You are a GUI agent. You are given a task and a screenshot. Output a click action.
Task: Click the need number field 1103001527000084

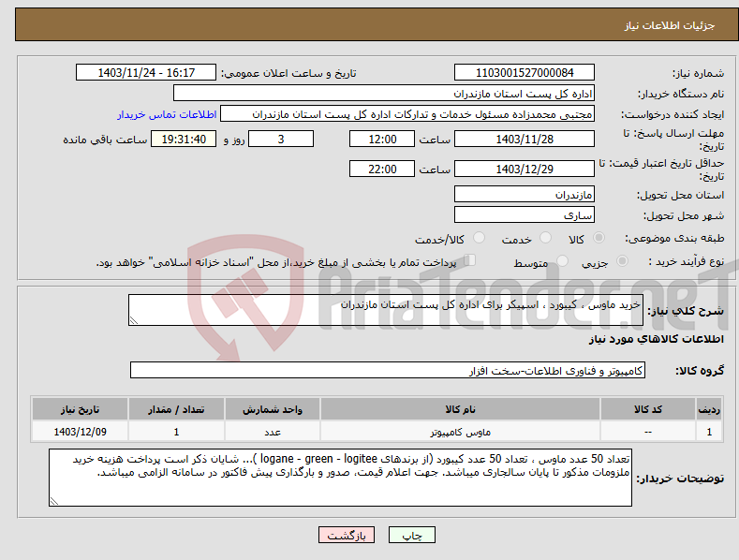pos(525,73)
